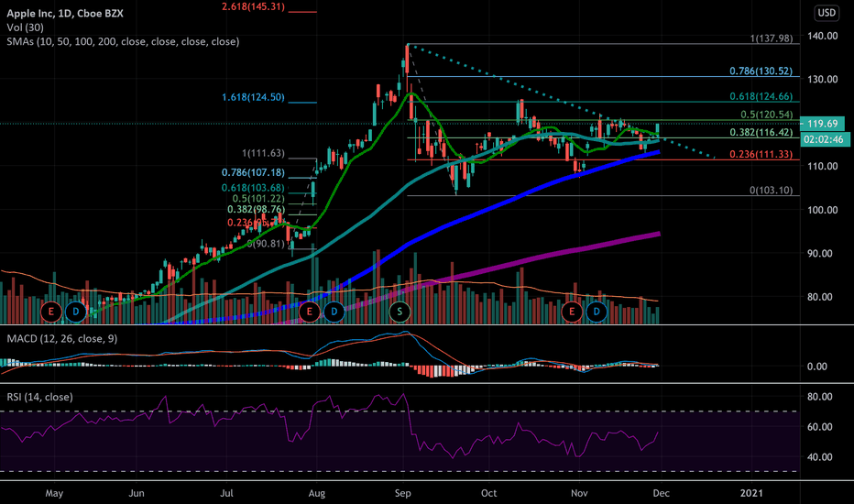Click the 0.618(124.66) retracement label
The width and height of the screenshot is (854, 504).
761,96
